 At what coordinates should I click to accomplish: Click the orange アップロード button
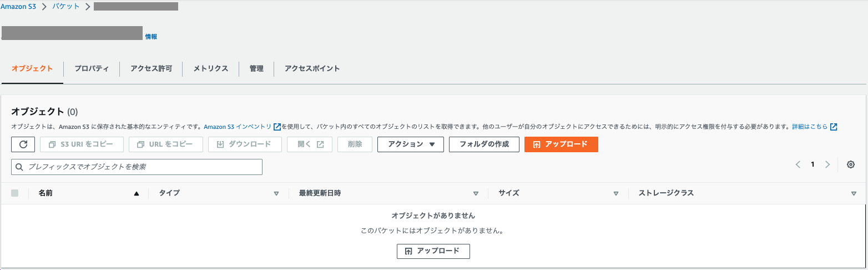pos(561,144)
